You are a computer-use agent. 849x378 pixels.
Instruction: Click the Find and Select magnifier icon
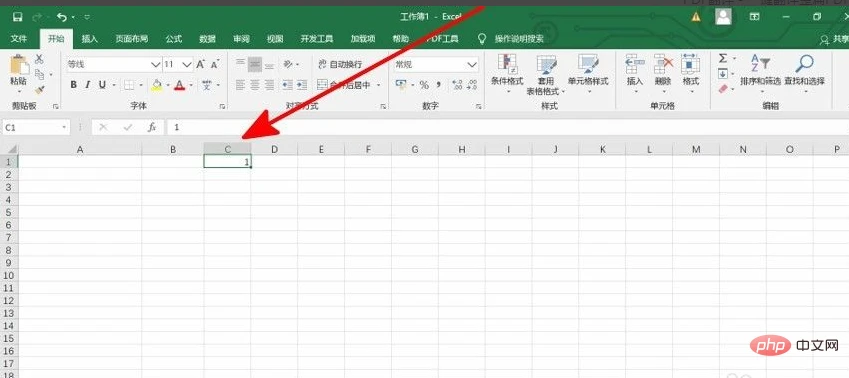click(x=804, y=64)
